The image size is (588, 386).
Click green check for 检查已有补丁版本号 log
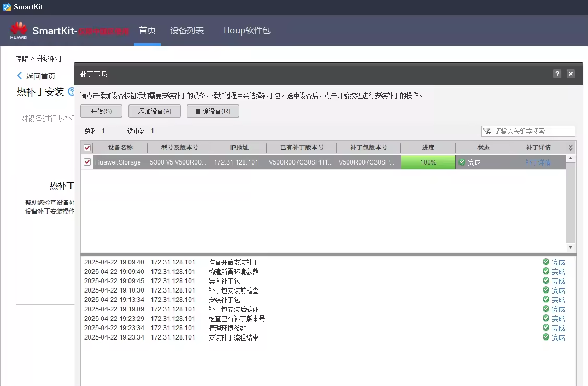click(x=546, y=318)
